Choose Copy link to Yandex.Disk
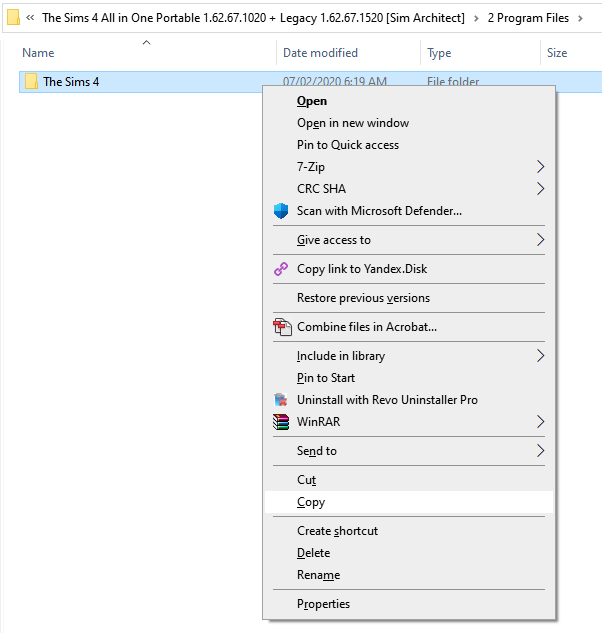This screenshot has height=633, width=602. point(409,269)
